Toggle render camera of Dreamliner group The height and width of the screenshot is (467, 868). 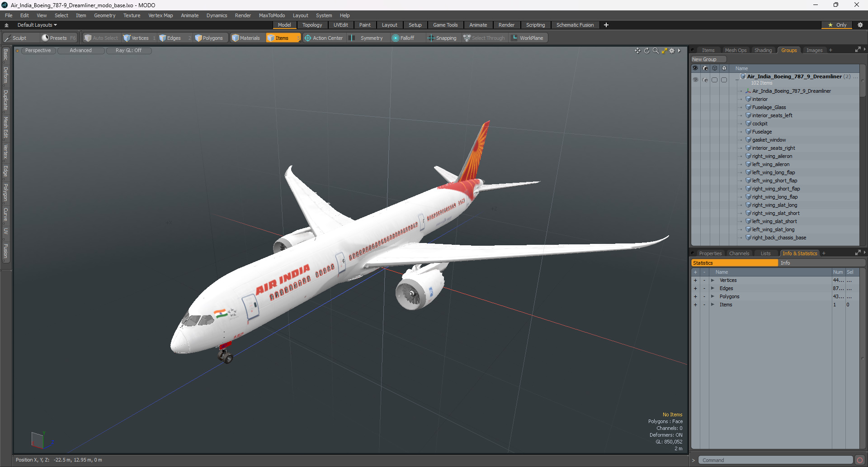tap(705, 80)
